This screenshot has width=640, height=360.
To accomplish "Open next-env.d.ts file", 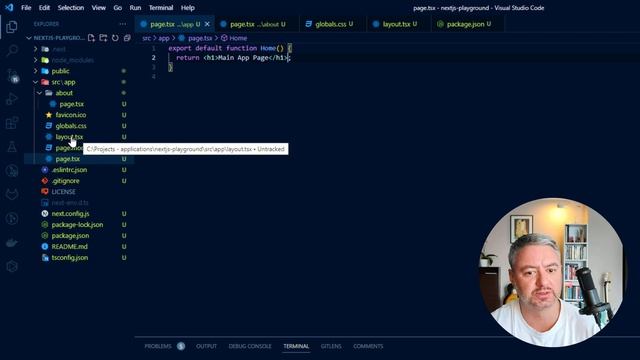I will (x=70, y=203).
